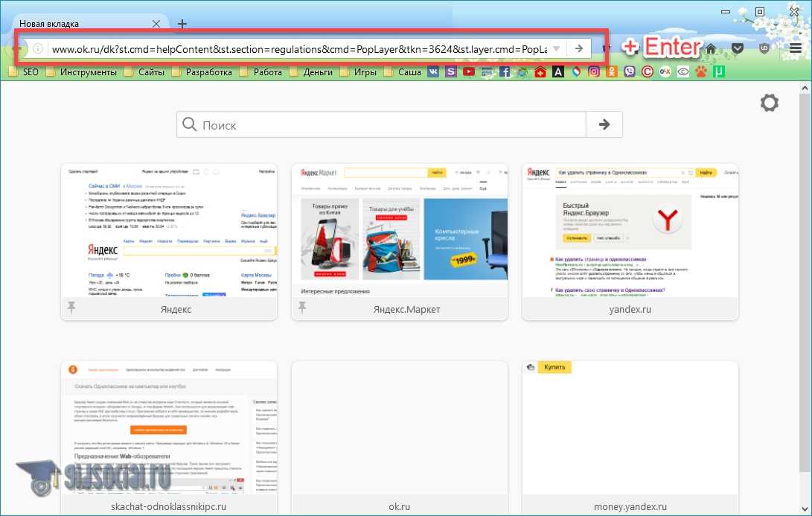Open a new tab with plus button
The height and width of the screenshot is (516, 812).
point(182,24)
